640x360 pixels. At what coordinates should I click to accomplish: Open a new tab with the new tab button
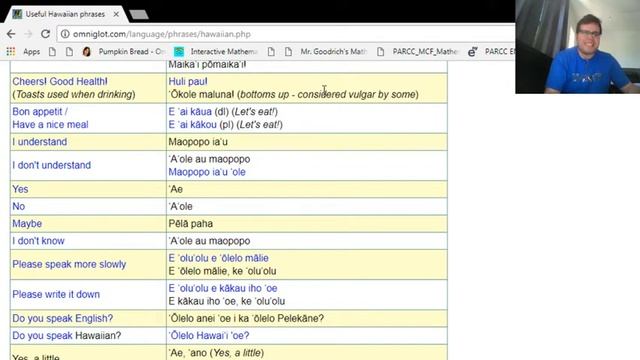139,15
